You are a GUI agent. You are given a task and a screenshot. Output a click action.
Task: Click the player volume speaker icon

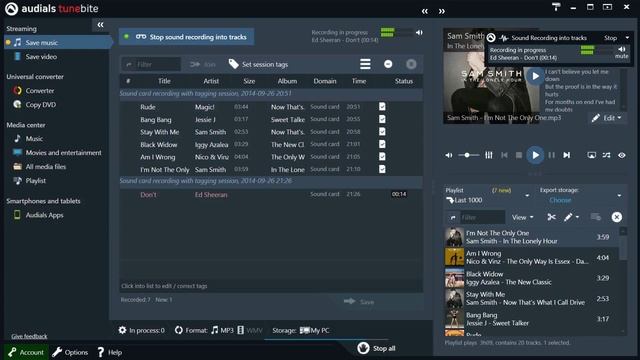[x=449, y=155]
